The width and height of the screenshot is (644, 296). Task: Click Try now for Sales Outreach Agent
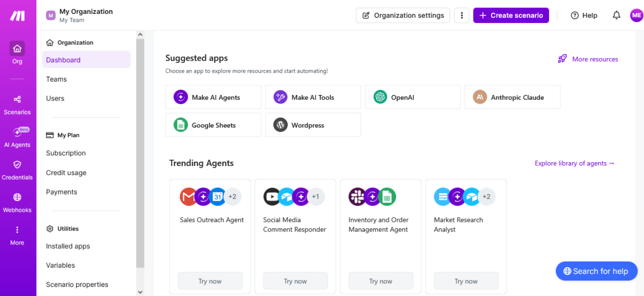tap(210, 281)
